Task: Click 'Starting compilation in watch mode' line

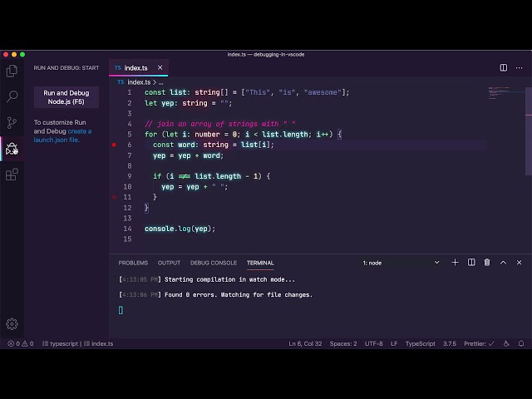Action: tap(207, 279)
